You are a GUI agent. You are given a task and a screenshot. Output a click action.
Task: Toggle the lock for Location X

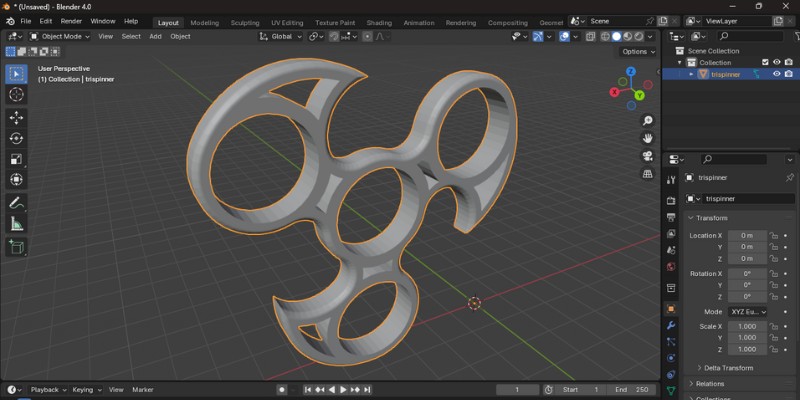[773, 235]
